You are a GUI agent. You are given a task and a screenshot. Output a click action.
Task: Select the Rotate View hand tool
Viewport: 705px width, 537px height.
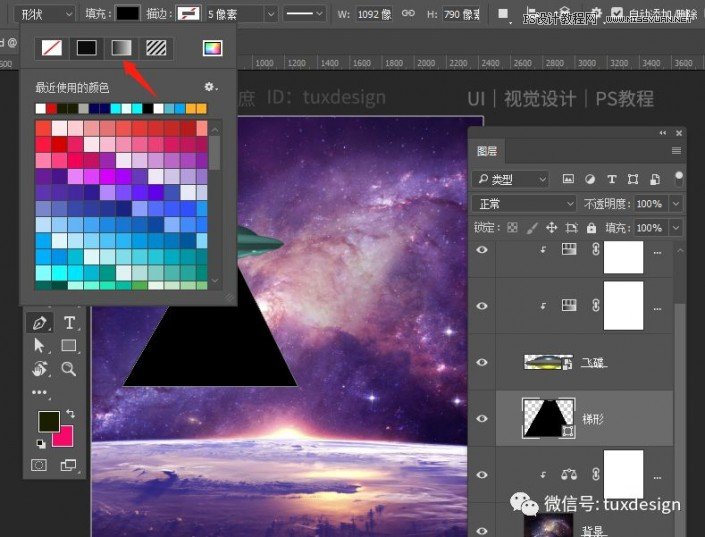pyautogui.click(x=40, y=369)
